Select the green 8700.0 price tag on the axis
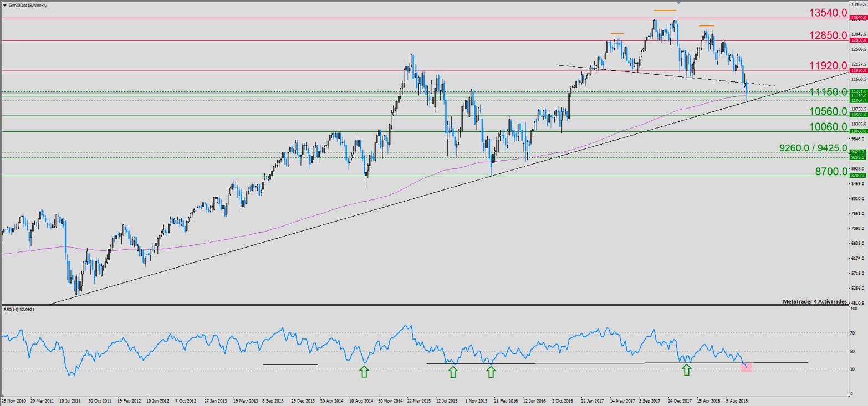Screen dimensions: 868x406 coord(858,176)
